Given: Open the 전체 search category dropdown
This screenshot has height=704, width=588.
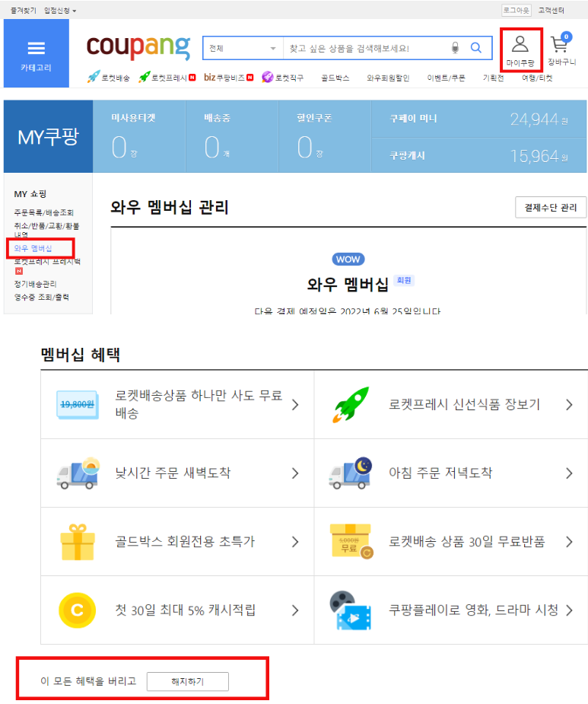Looking at the screenshot, I should coord(243,48).
